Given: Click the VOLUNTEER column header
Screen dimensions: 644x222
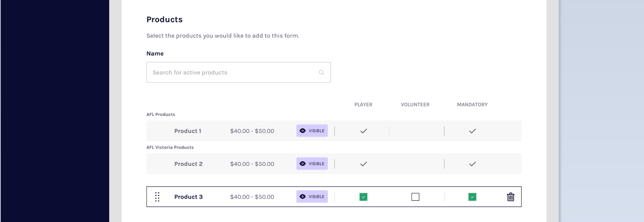Looking at the screenshot, I should 415,104.
